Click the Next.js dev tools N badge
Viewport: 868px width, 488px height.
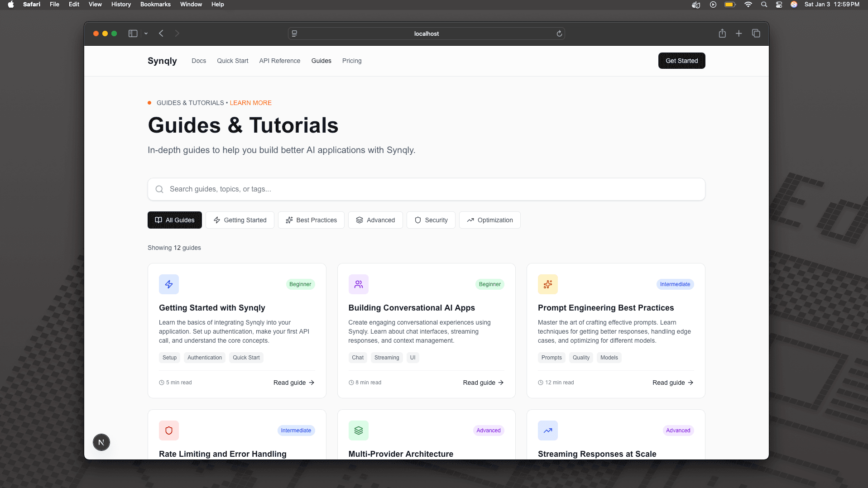pyautogui.click(x=101, y=442)
